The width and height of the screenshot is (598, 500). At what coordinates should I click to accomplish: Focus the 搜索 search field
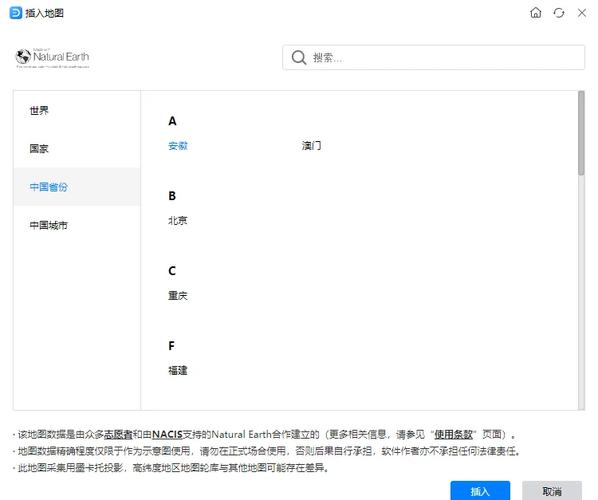coord(433,58)
